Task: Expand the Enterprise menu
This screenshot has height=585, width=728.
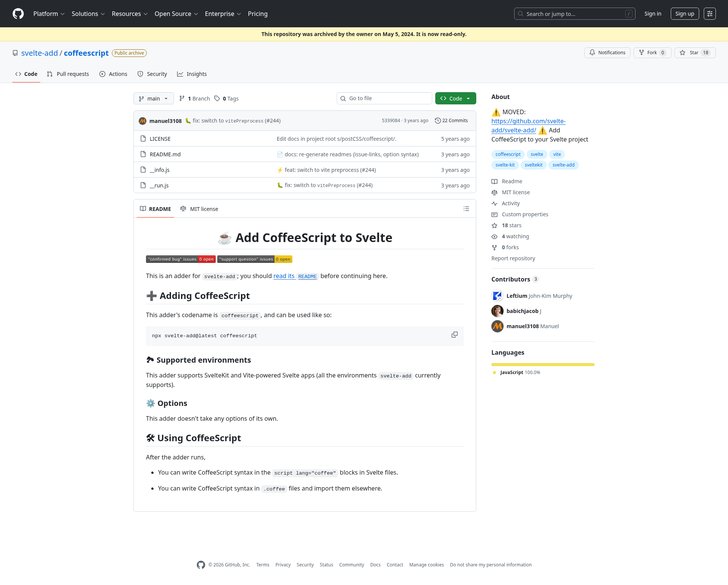Action: [x=223, y=14]
